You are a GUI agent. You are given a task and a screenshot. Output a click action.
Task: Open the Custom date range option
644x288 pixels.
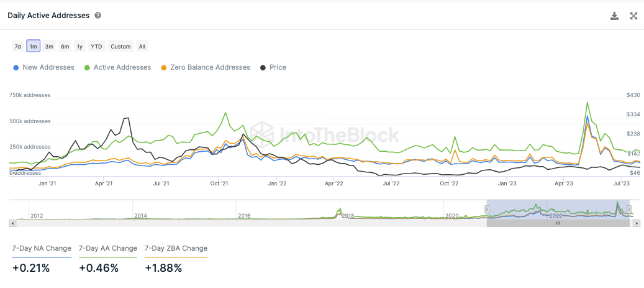(x=120, y=47)
